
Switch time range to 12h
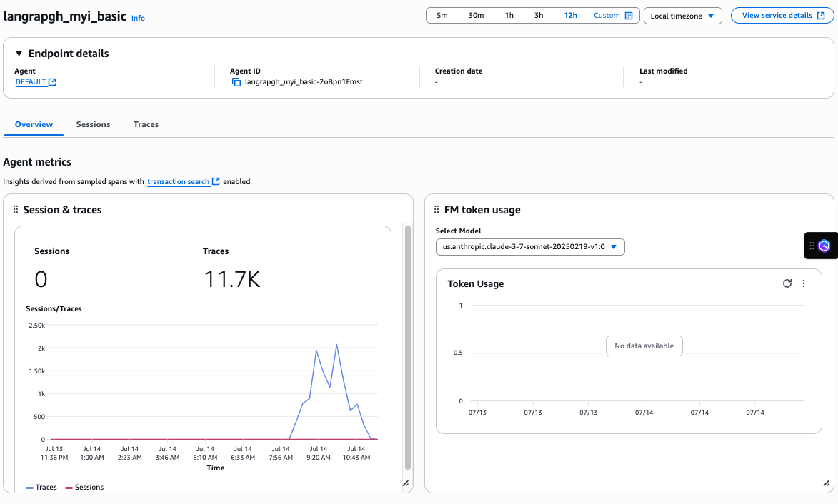[x=570, y=16]
